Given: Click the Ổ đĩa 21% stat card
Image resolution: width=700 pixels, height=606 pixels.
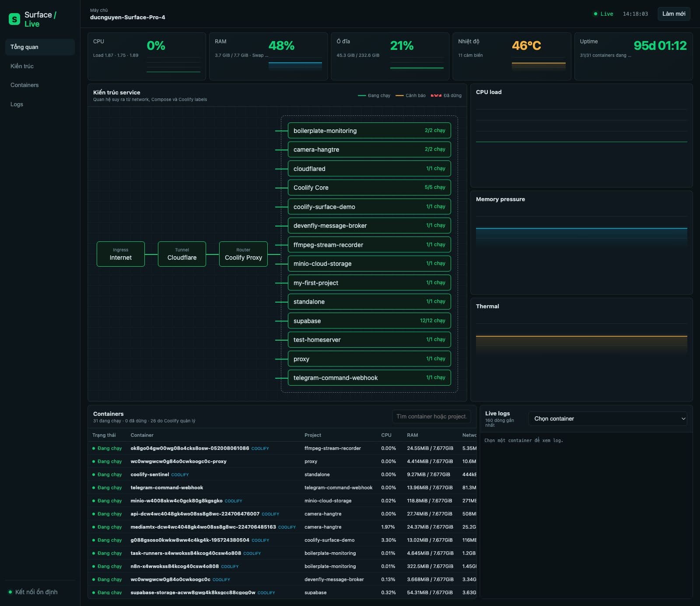Looking at the screenshot, I should pos(390,56).
